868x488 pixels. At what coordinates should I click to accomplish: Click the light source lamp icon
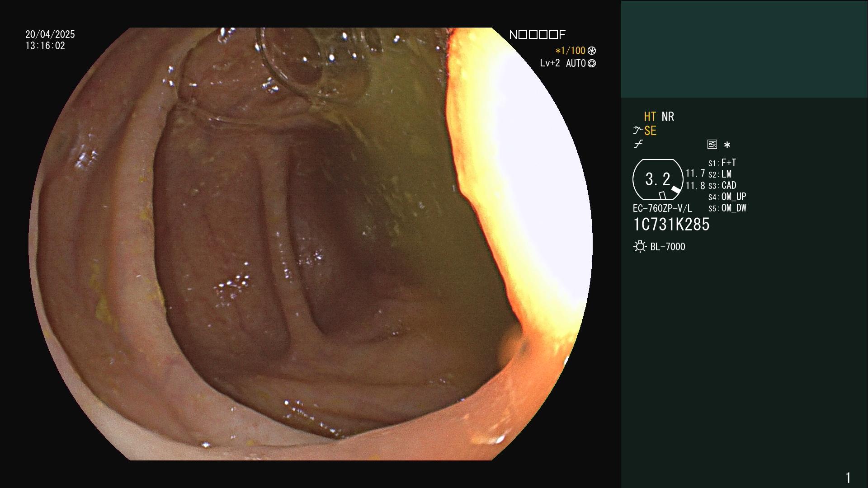640,247
